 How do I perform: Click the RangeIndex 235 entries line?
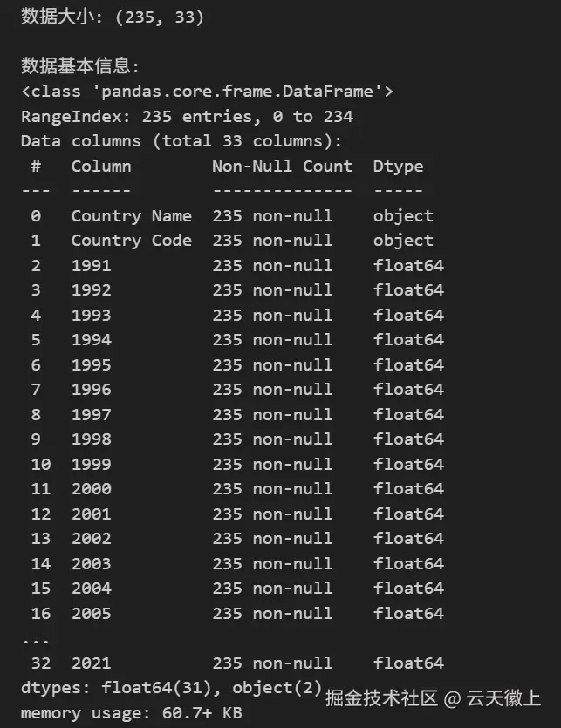click(x=187, y=116)
